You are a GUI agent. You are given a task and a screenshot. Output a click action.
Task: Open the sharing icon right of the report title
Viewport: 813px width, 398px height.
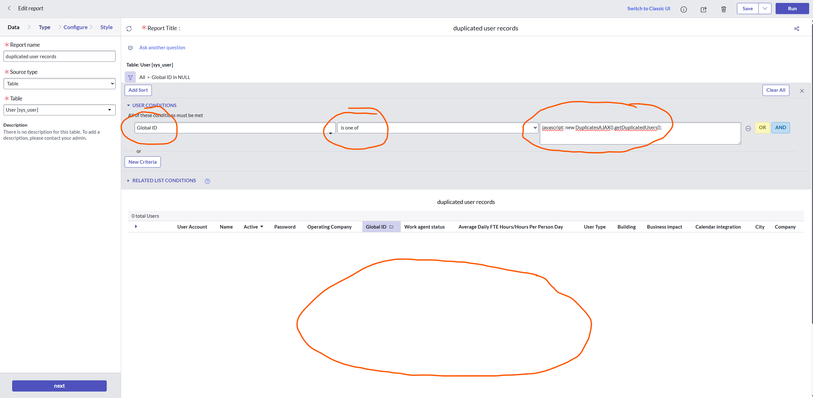pos(796,29)
